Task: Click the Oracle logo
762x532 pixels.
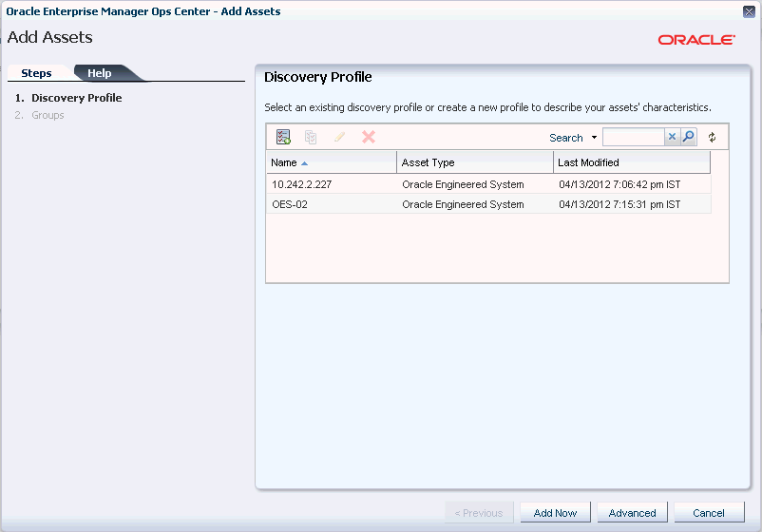Action: coord(696,40)
